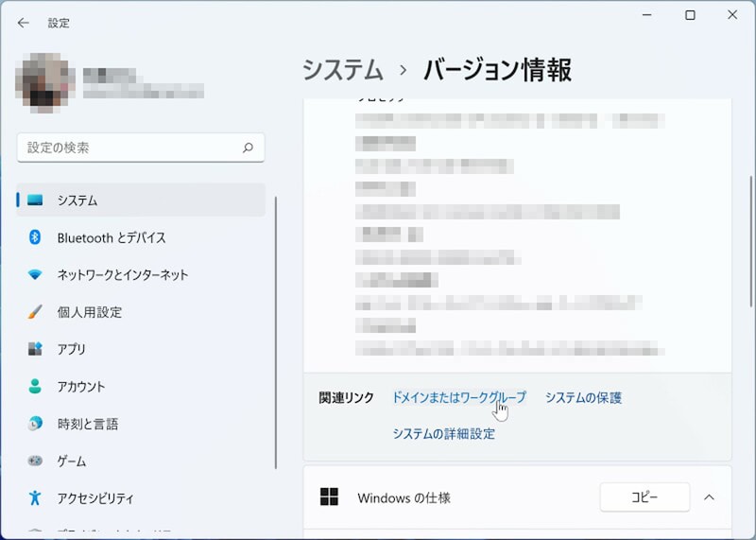This screenshot has height=540, width=756.
Task: Select 個人用設定 in the sidebar
Action: tap(89, 312)
